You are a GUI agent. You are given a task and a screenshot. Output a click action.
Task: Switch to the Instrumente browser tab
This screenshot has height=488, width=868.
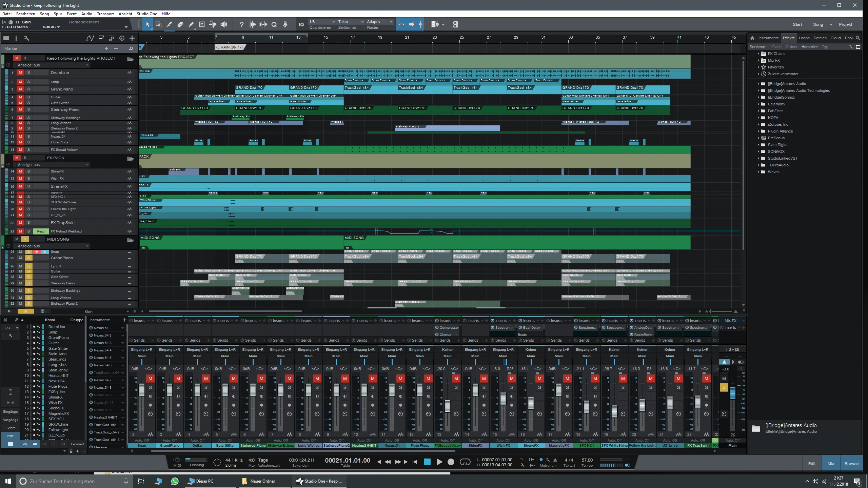[768, 38]
